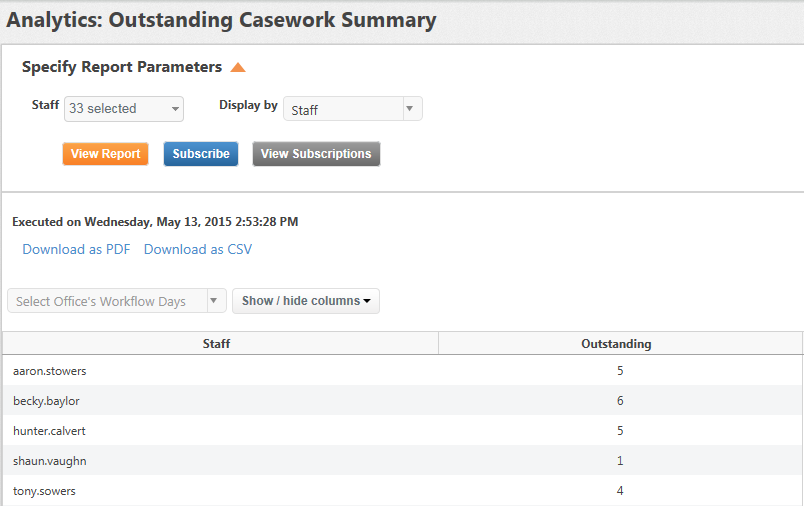Collapse the Specify Report Parameters section
The width and height of the screenshot is (804, 506).
[x=238, y=67]
